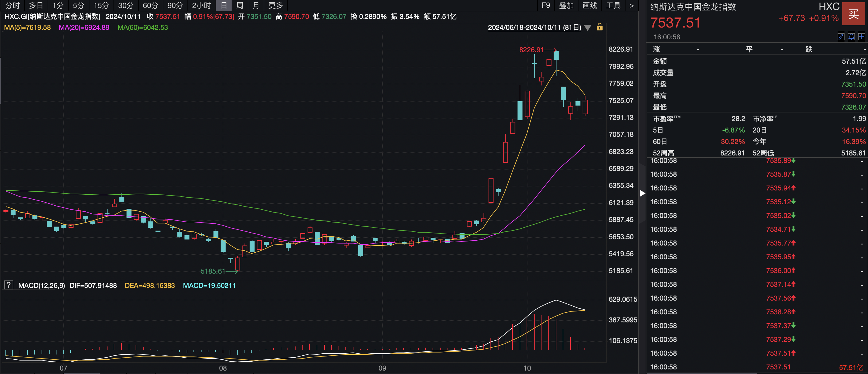The image size is (868, 374).
Task: Click the 60日 30.22% change
Action: coord(732,142)
